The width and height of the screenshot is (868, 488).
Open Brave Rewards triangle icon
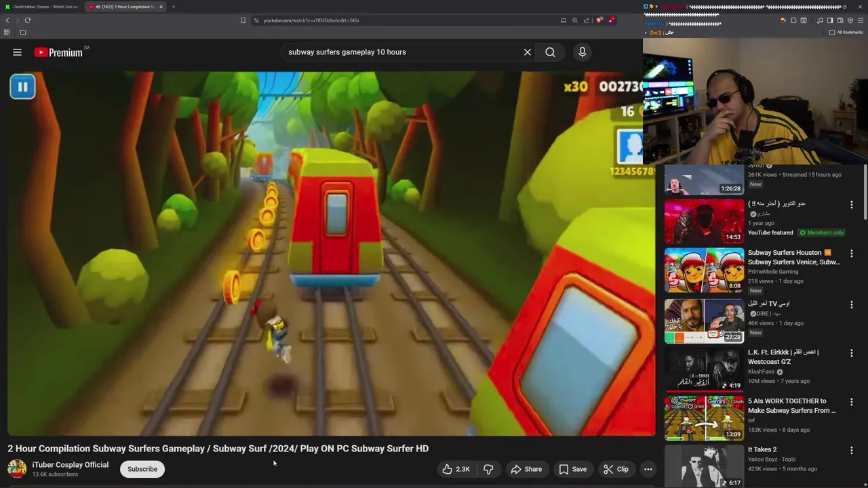tap(612, 20)
